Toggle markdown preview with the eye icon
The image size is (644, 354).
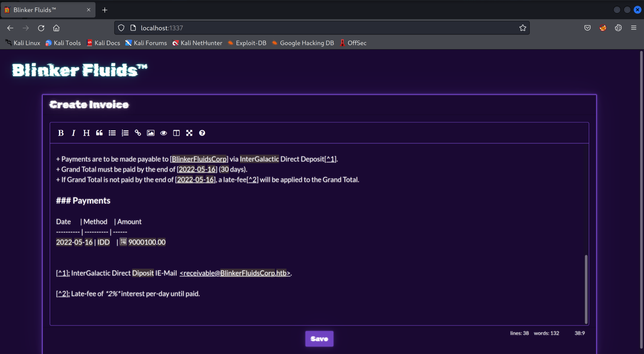(x=163, y=133)
